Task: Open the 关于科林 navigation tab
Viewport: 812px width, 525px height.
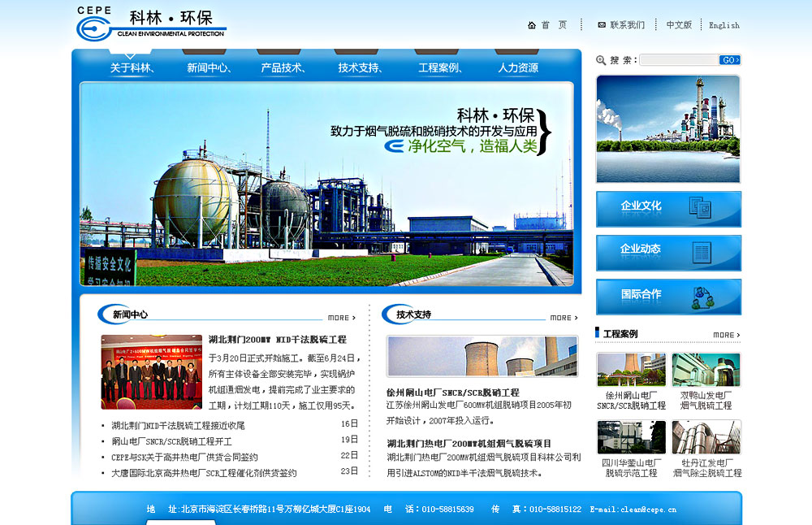Action: click(132, 68)
